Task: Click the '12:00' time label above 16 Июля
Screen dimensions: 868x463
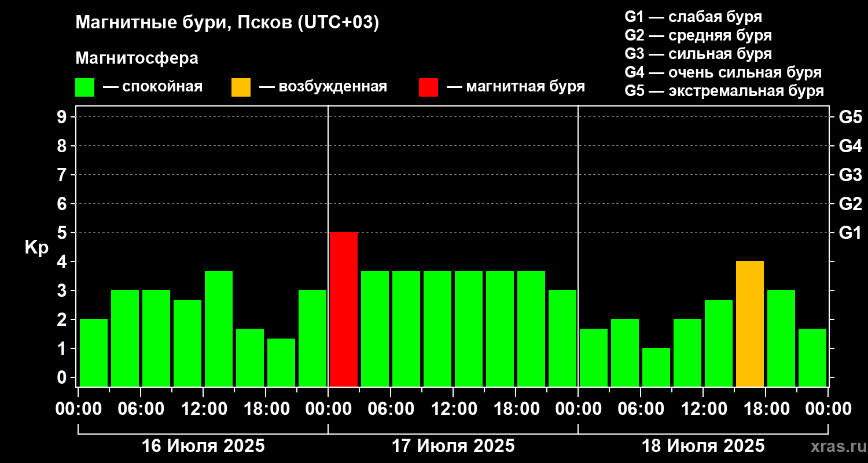Action: (x=203, y=409)
